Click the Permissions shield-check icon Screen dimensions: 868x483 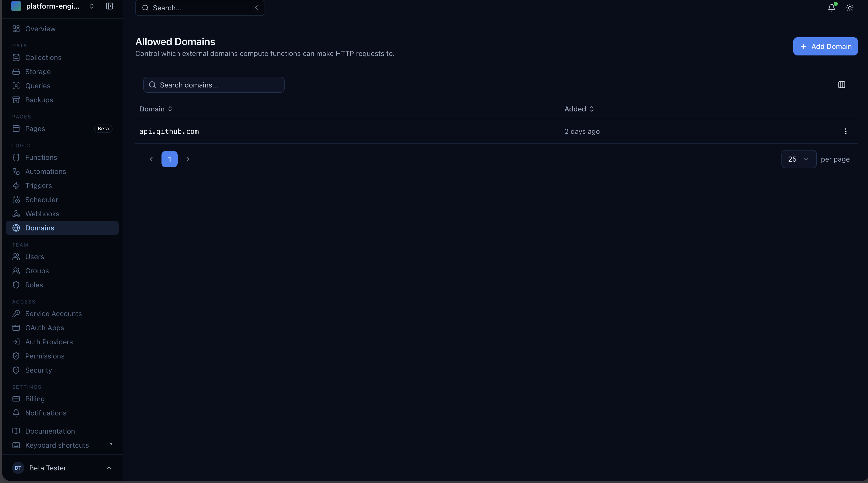(16, 356)
